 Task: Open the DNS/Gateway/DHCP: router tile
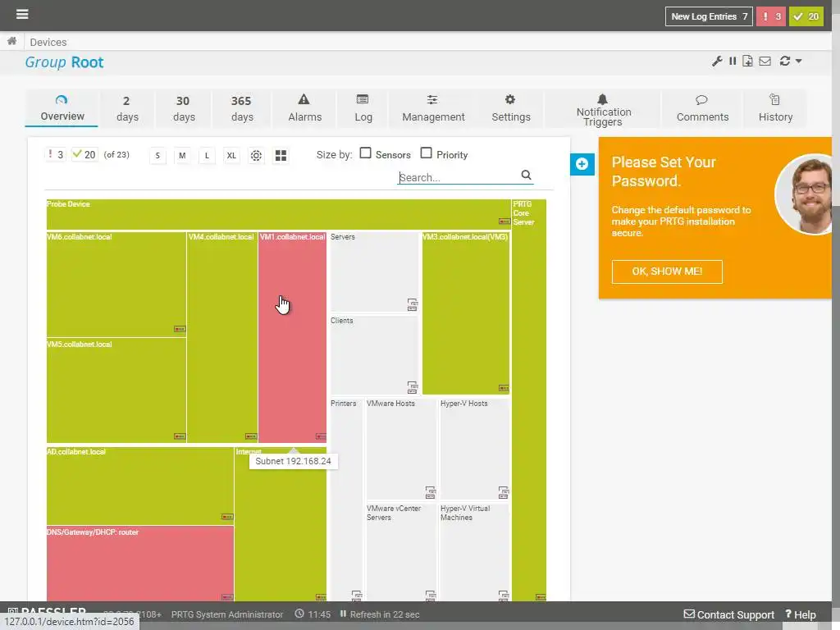click(x=139, y=564)
